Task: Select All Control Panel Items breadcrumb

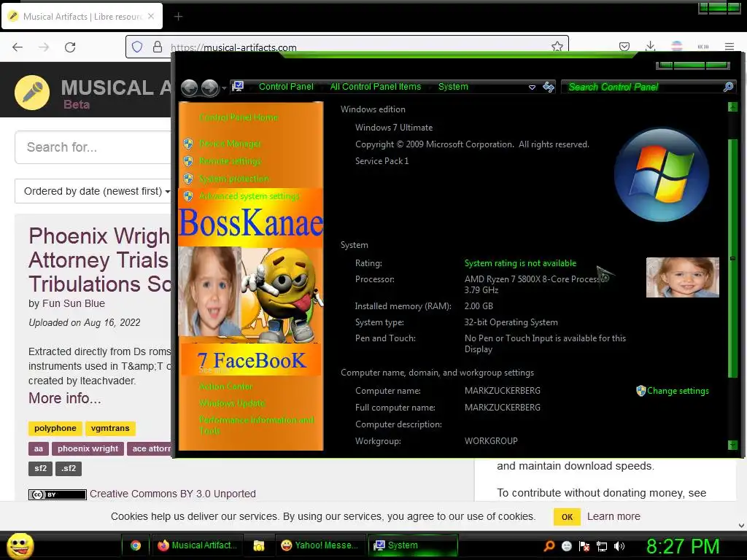Action: pos(376,87)
